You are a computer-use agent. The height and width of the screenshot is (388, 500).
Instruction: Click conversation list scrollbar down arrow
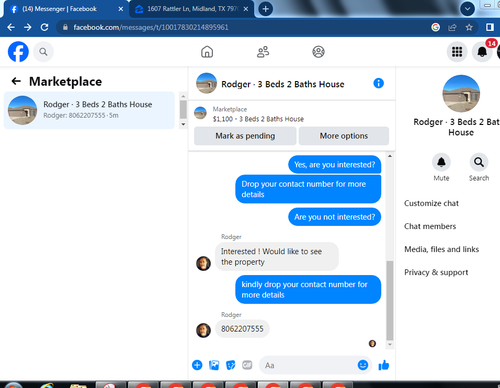coord(183,124)
